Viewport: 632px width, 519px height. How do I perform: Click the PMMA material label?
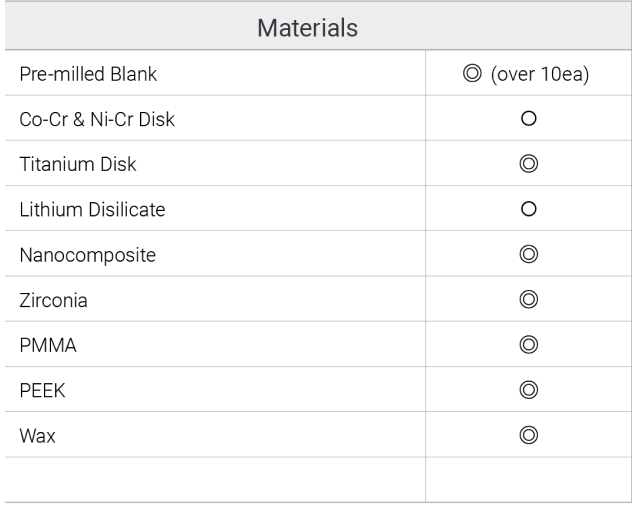coord(48,345)
